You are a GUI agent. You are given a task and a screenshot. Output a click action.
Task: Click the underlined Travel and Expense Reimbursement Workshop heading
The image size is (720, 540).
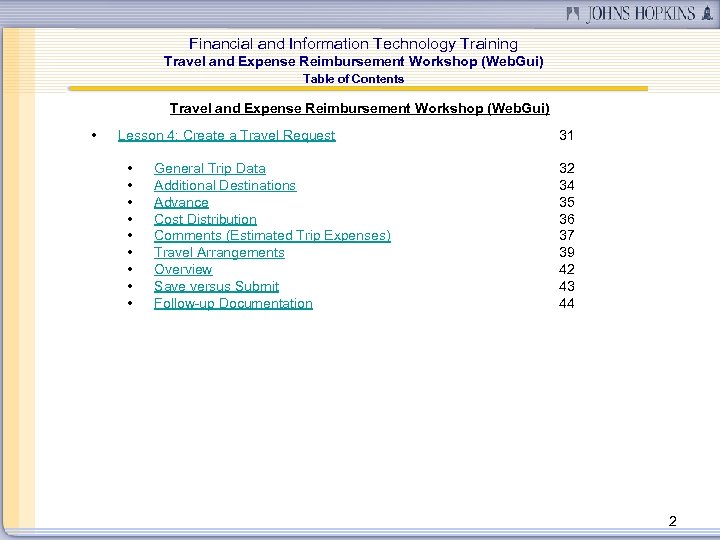360,108
